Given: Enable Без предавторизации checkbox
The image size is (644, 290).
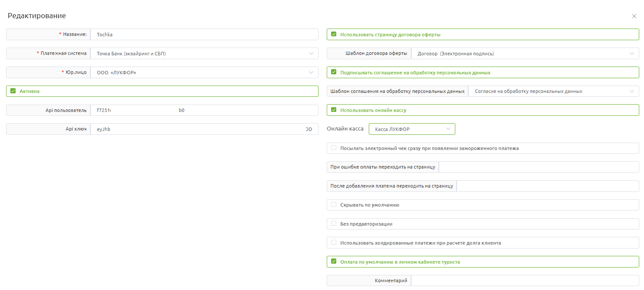Looking at the screenshot, I should point(334,223).
